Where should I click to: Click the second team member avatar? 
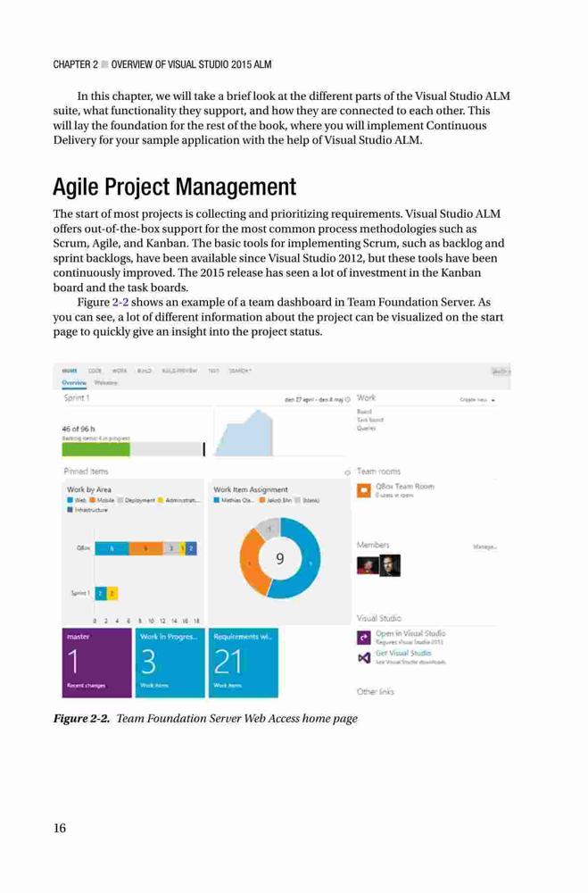coord(390,565)
